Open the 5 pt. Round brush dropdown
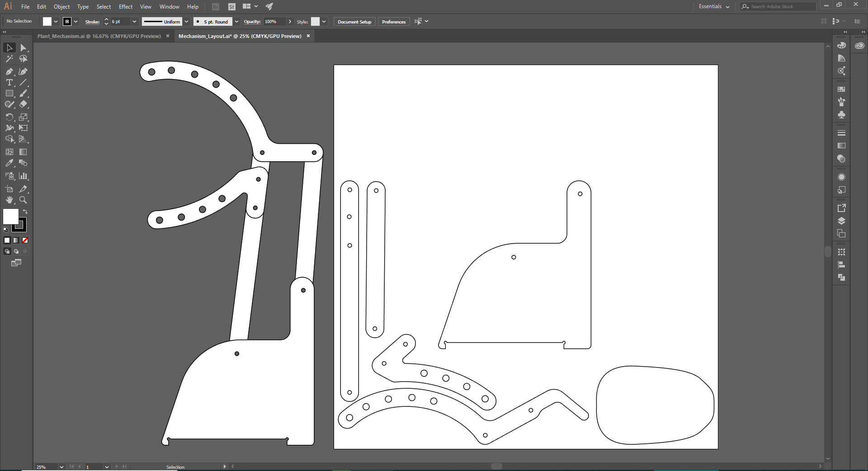The width and height of the screenshot is (868, 471). (236, 21)
